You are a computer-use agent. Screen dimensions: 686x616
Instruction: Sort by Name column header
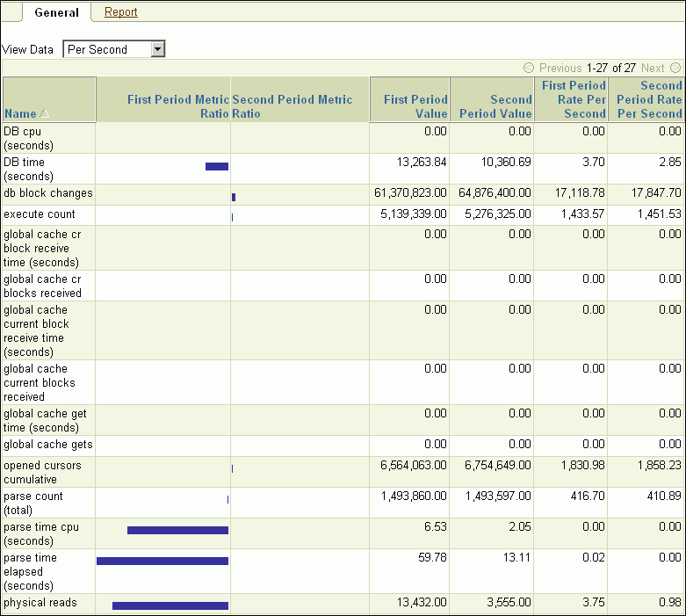(20, 113)
